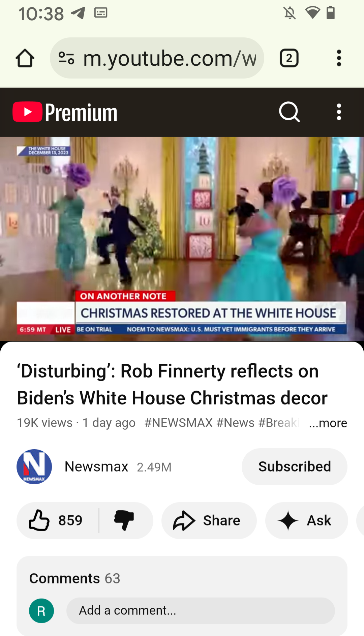Open the Ask AI sparkle button

[307, 520]
